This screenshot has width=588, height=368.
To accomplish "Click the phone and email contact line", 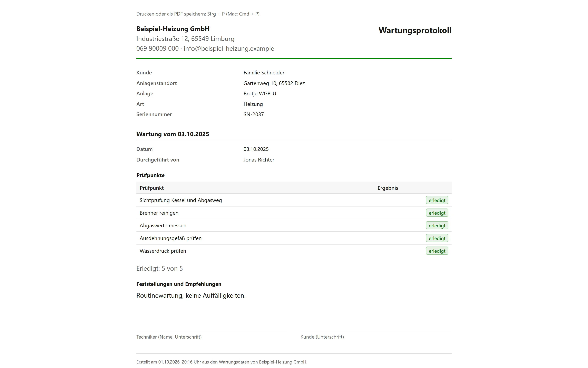I will click(205, 48).
